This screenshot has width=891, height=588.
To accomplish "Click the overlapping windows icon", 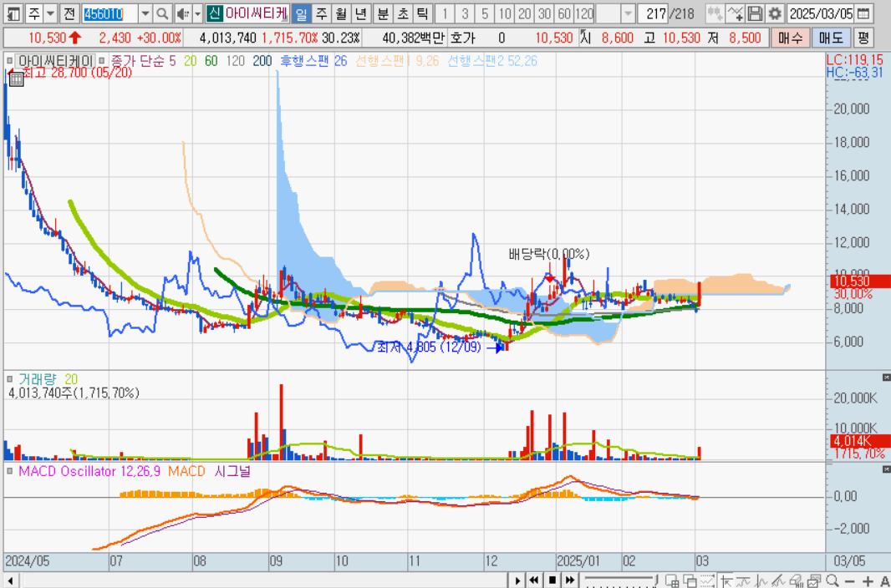I will (691, 580).
